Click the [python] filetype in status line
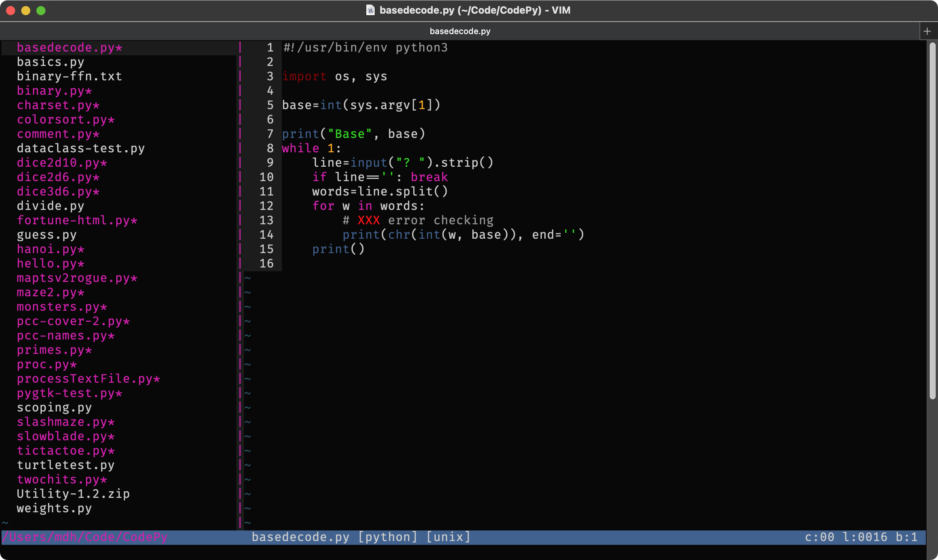Image resolution: width=938 pixels, height=560 pixels. pyautogui.click(x=388, y=537)
